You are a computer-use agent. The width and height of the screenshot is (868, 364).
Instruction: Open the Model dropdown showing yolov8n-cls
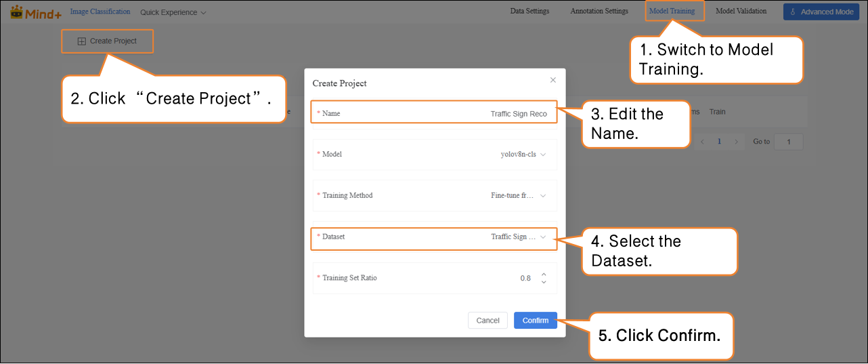click(523, 155)
